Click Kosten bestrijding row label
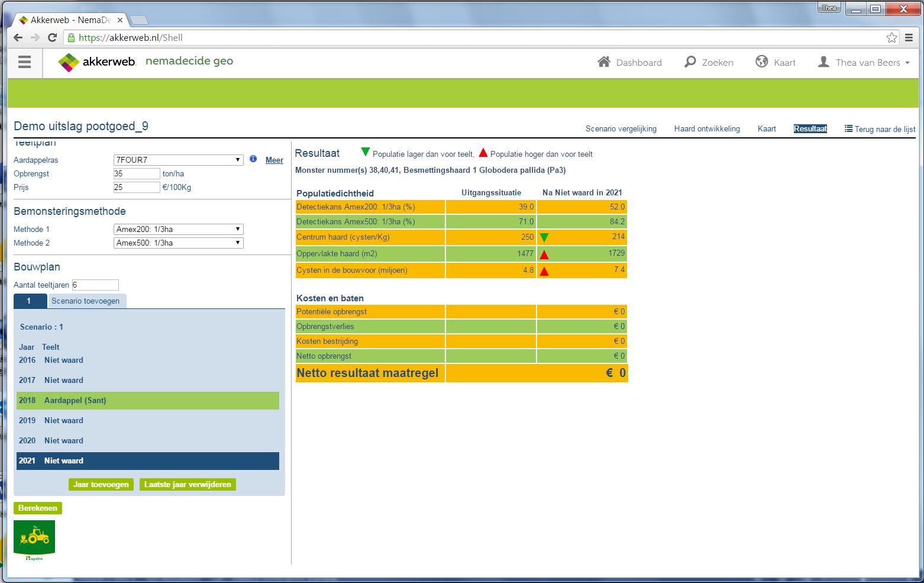Image resolution: width=924 pixels, height=583 pixels. click(x=327, y=341)
